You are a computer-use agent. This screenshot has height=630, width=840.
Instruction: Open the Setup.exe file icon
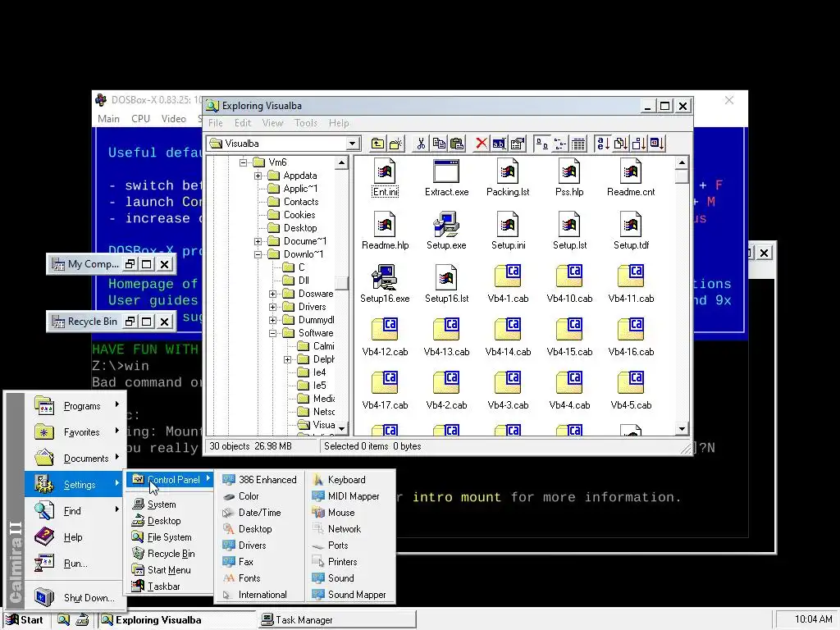446,225
